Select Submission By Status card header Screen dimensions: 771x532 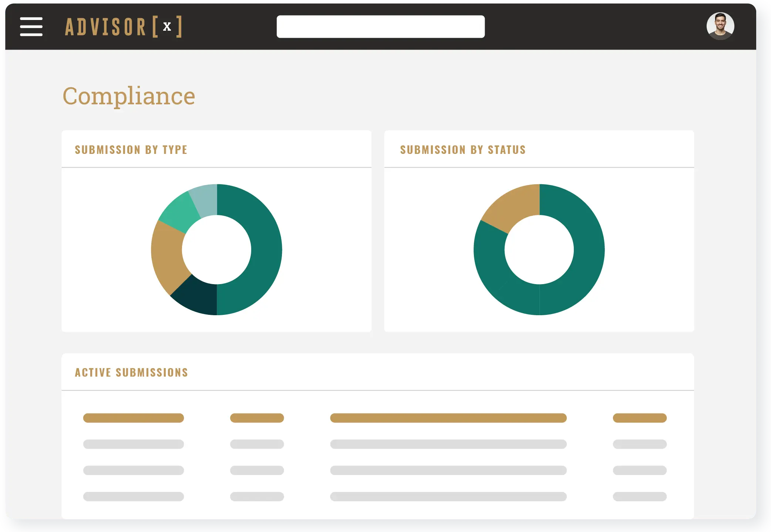[463, 149]
